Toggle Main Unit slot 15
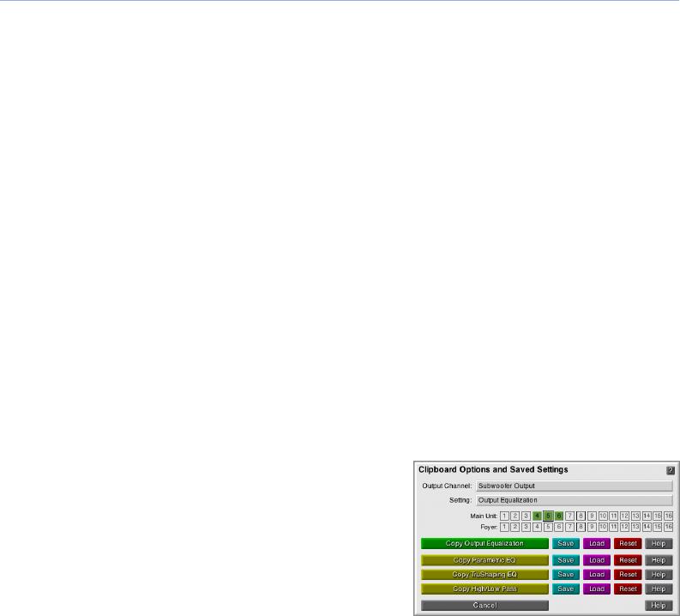Image resolution: width=680 pixels, height=616 pixels. [658, 516]
